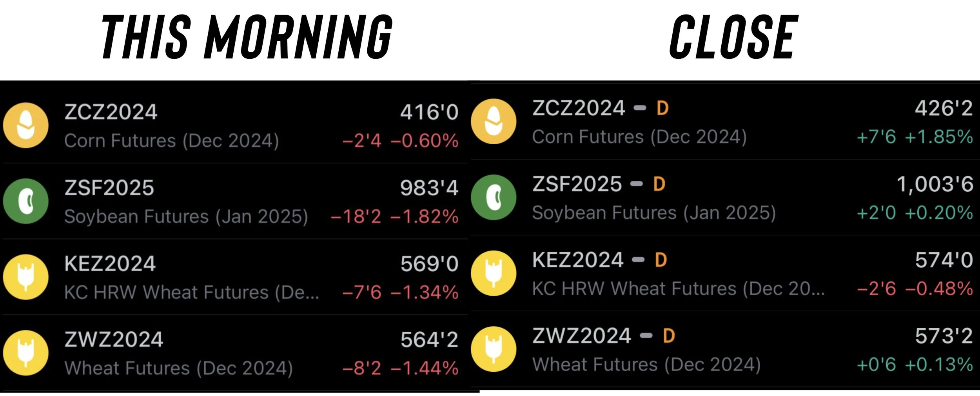Select the 1,003'6 soybean closing price

point(935,184)
